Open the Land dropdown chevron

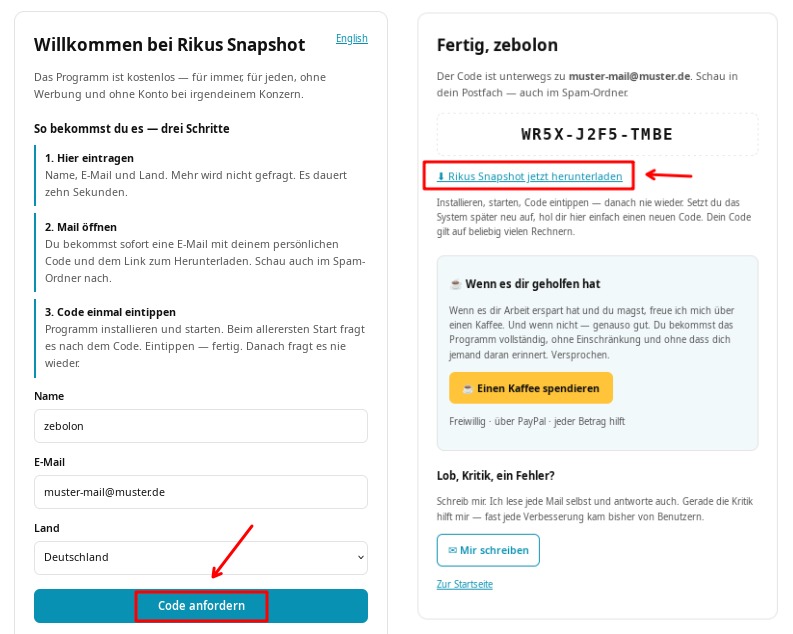(361, 558)
